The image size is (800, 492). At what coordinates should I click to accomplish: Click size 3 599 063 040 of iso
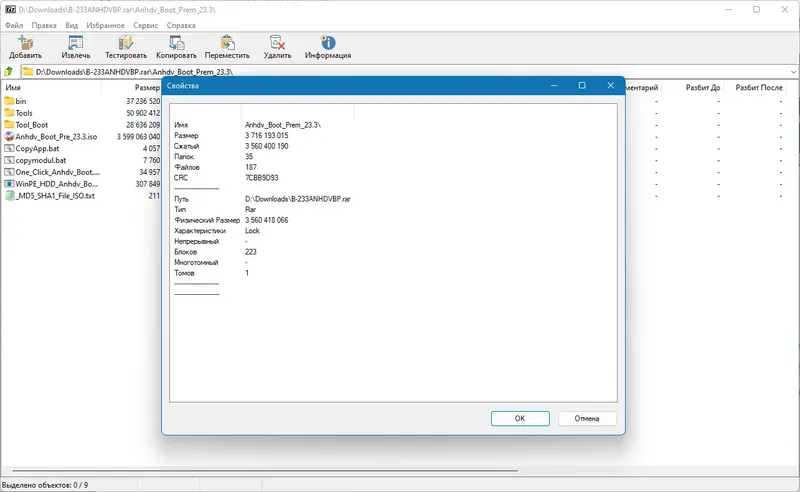pyautogui.click(x=138, y=137)
